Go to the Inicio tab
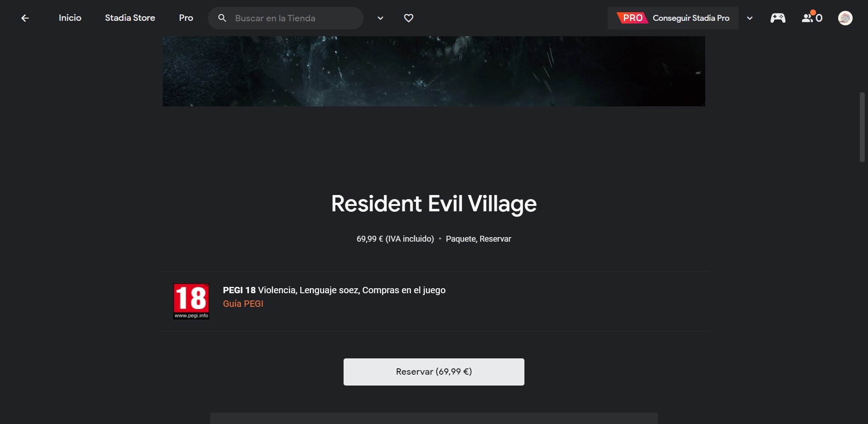Viewport: 868px width, 424px height. click(x=70, y=18)
